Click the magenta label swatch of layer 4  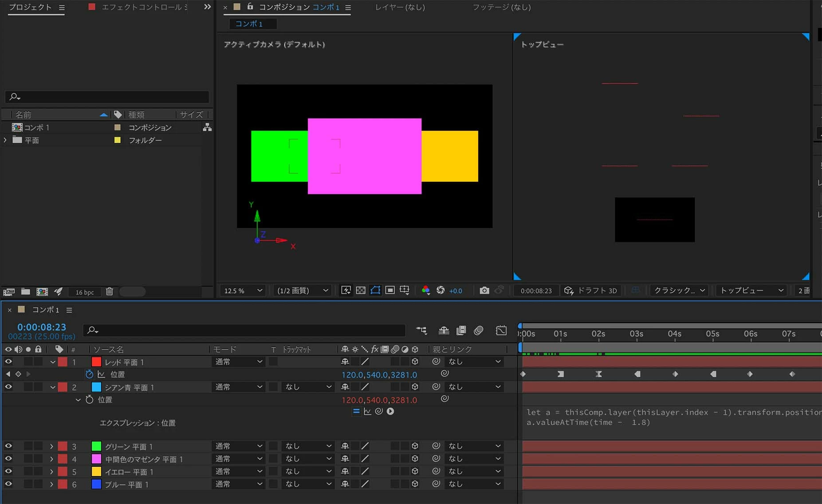pyautogui.click(x=96, y=459)
